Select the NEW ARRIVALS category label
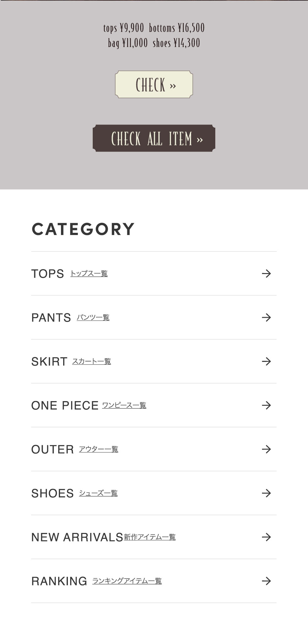Viewport: 308px width, 644px height. tap(77, 537)
